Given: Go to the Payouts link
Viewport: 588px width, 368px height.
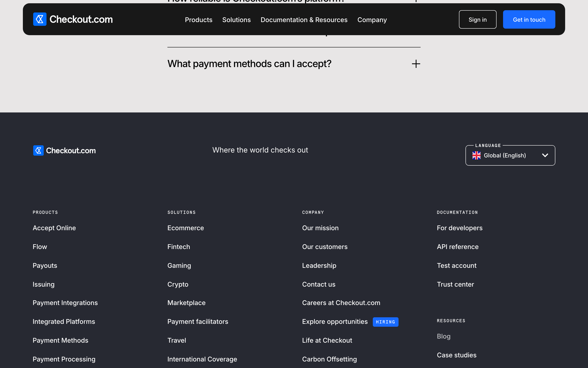Looking at the screenshot, I should (x=45, y=266).
